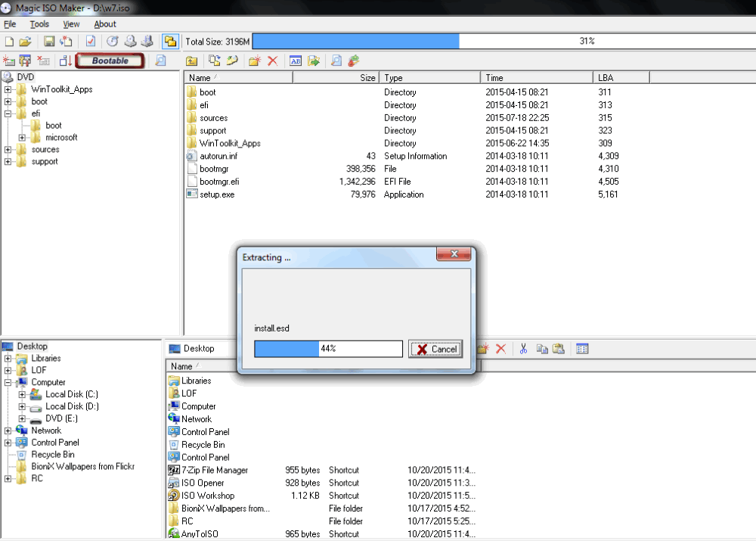This screenshot has width=756, height=541.
Task: Select autorun.inf in the file list
Action: [x=218, y=157]
